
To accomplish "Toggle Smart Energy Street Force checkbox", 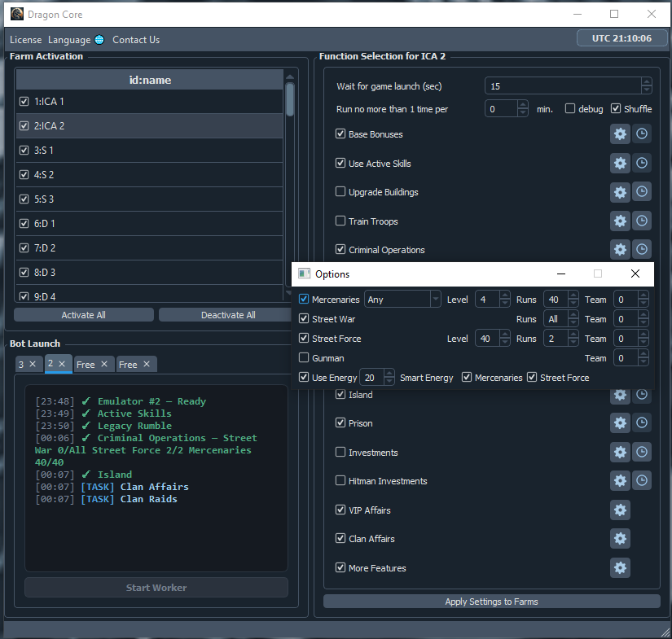I will [532, 378].
